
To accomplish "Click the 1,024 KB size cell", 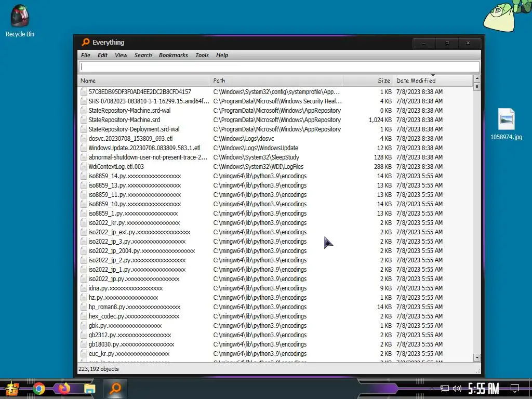I will tap(380, 120).
